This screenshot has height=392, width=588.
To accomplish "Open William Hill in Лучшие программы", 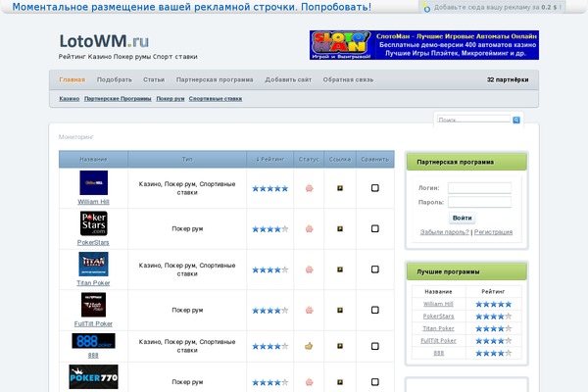I will (x=438, y=304).
